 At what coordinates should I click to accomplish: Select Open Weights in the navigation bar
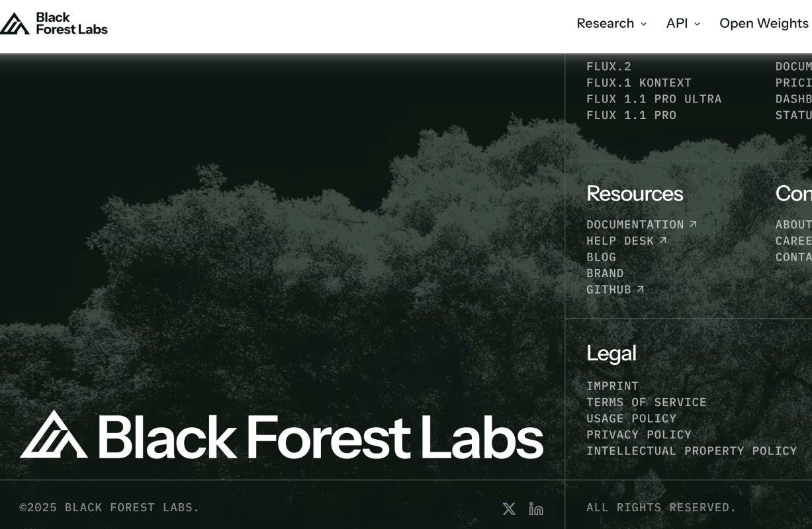pyautogui.click(x=764, y=23)
